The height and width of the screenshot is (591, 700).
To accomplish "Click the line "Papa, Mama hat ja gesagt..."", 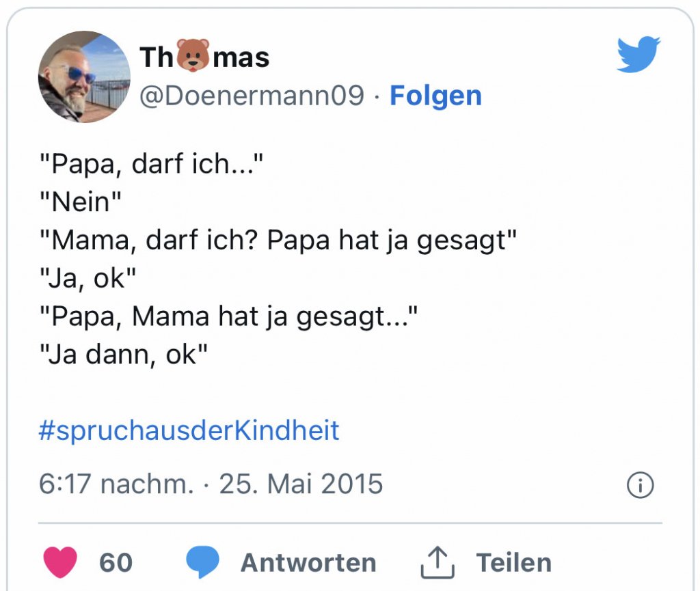I will pyautogui.click(x=228, y=317).
